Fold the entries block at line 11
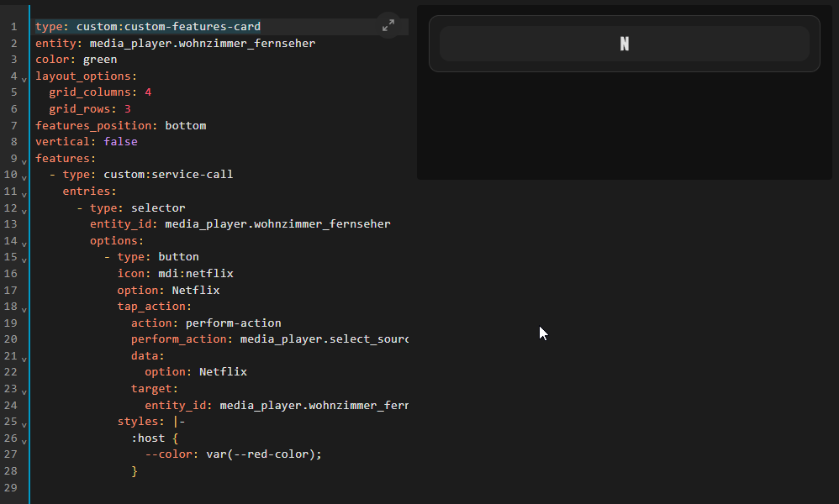The image size is (839, 504). tap(24, 193)
